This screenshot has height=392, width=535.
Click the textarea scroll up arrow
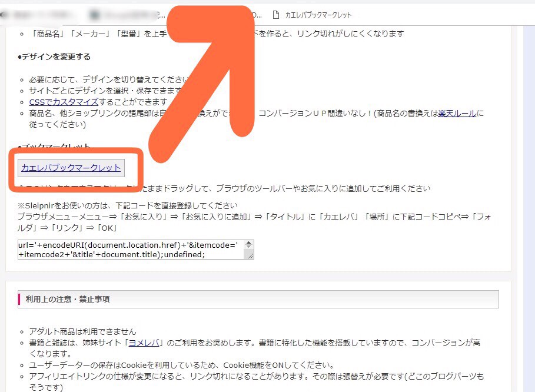[249, 244]
